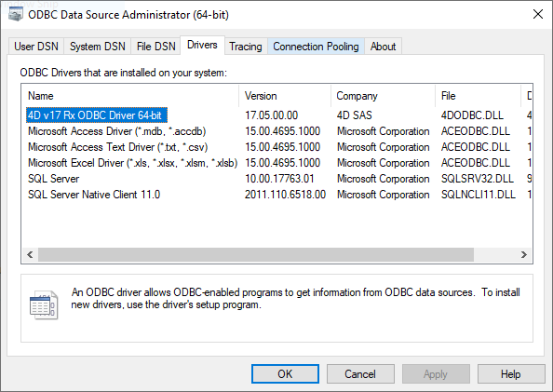Click the SQLNCLI11.DLL file cell
This screenshot has height=392, width=553.
click(x=479, y=195)
